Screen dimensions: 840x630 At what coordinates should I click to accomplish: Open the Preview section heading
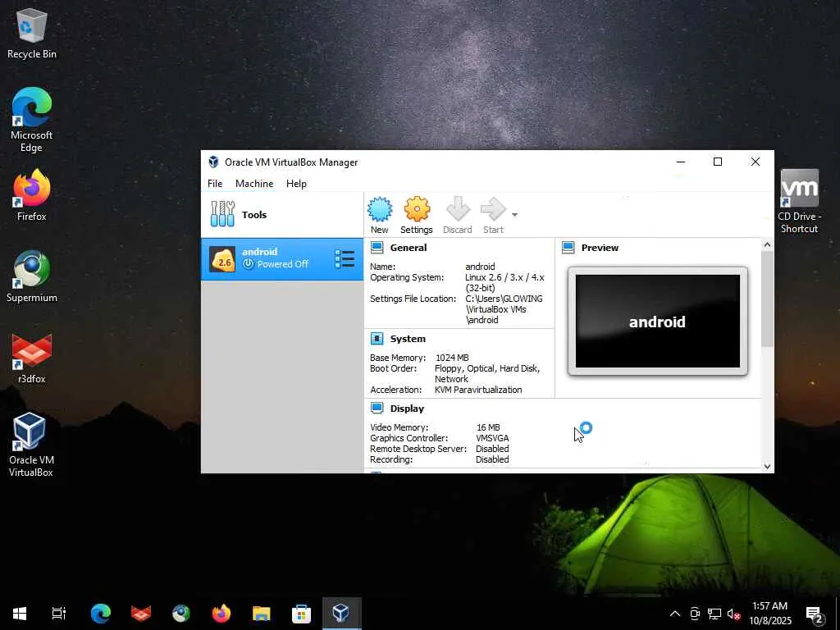click(x=600, y=248)
